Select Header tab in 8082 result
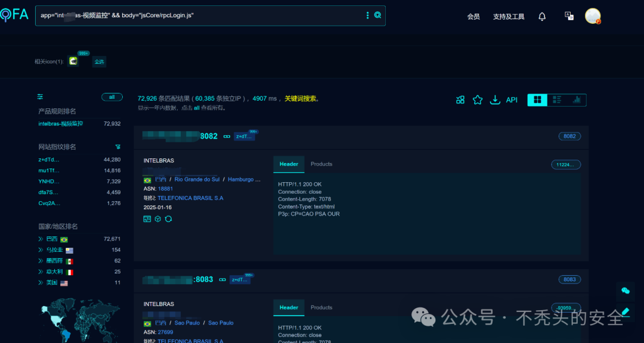The width and height of the screenshot is (644, 343). 289,164
